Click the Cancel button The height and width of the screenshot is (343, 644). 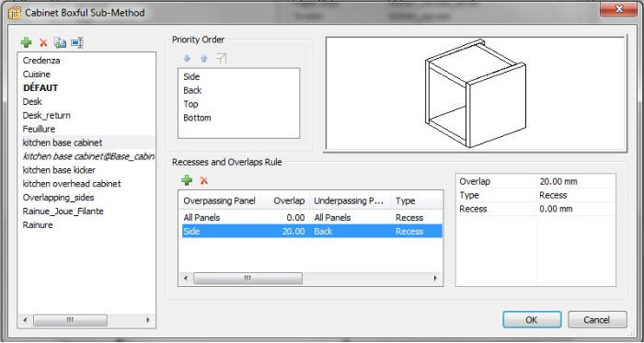point(597,320)
